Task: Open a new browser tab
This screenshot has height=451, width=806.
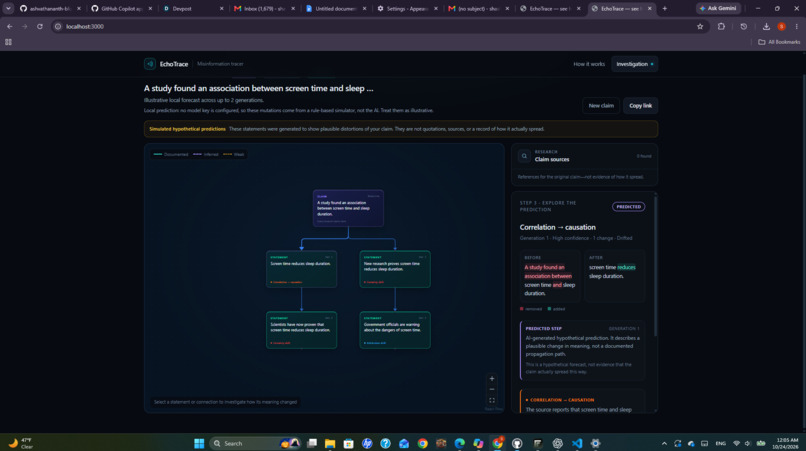Action: (665, 9)
